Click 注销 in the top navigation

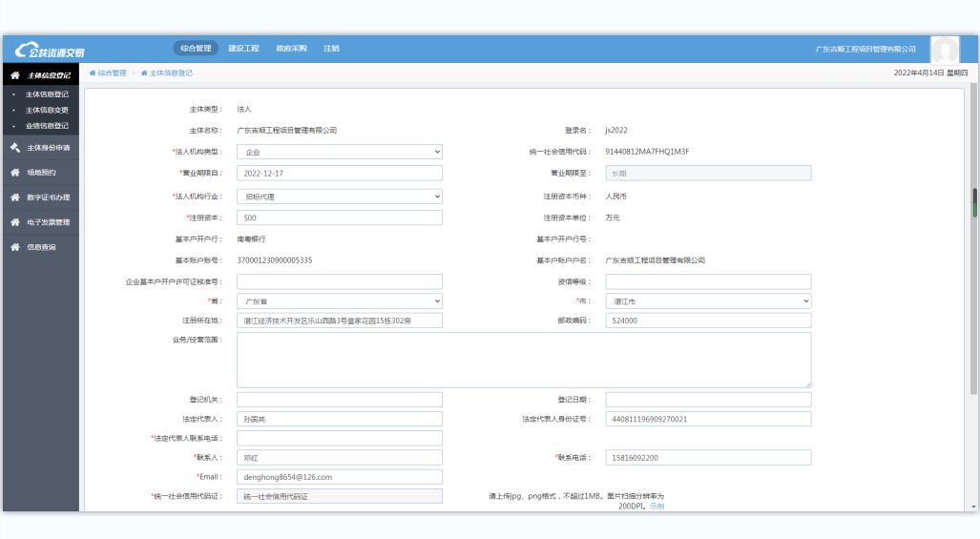point(331,48)
